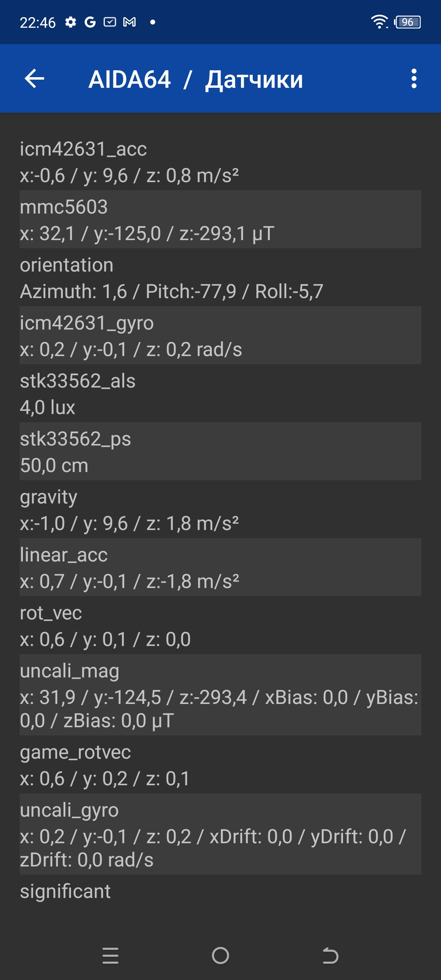Tap the AIDA64 / Датчики title

[x=196, y=79]
